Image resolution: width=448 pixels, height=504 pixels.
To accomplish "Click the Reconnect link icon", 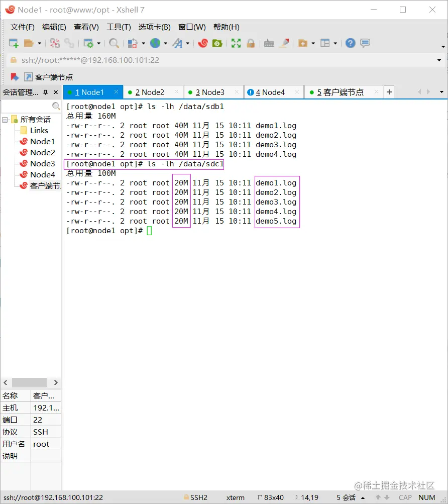I will (69, 43).
